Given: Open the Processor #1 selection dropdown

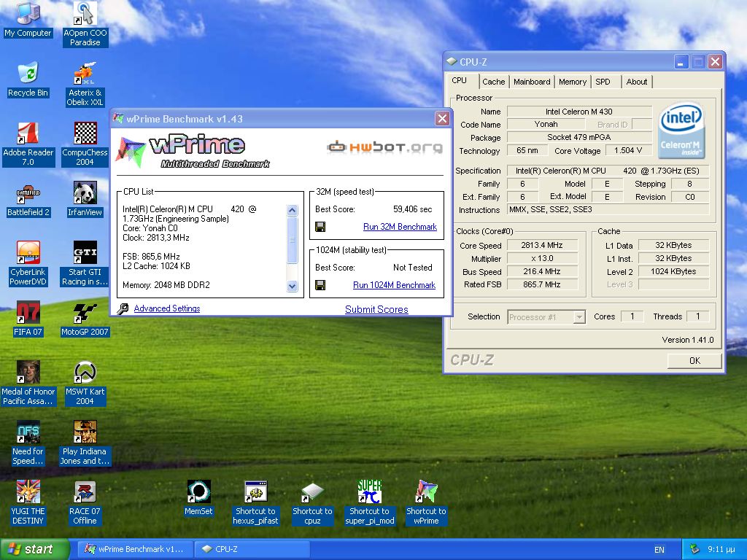Looking at the screenshot, I should click(x=546, y=316).
